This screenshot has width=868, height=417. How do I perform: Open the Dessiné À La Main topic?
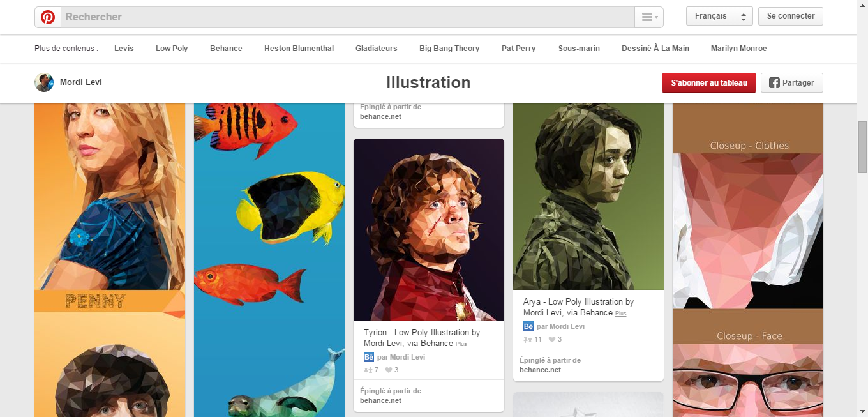click(x=655, y=49)
